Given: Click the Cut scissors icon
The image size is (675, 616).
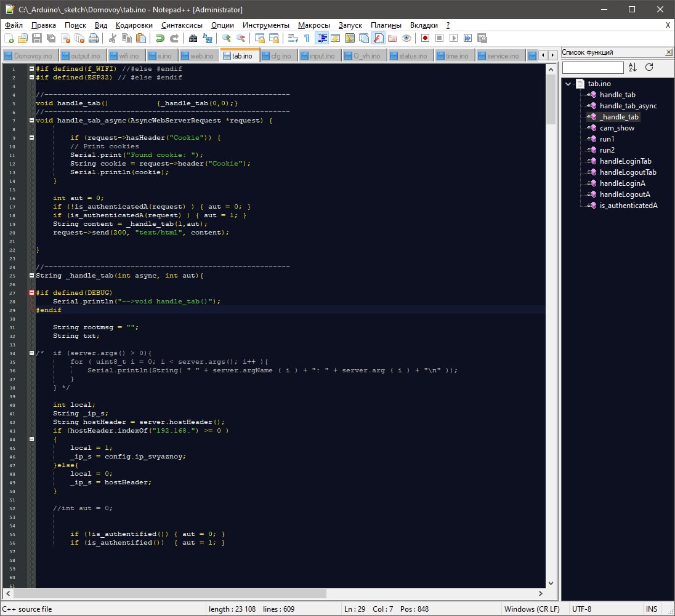Looking at the screenshot, I should (x=113, y=38).
